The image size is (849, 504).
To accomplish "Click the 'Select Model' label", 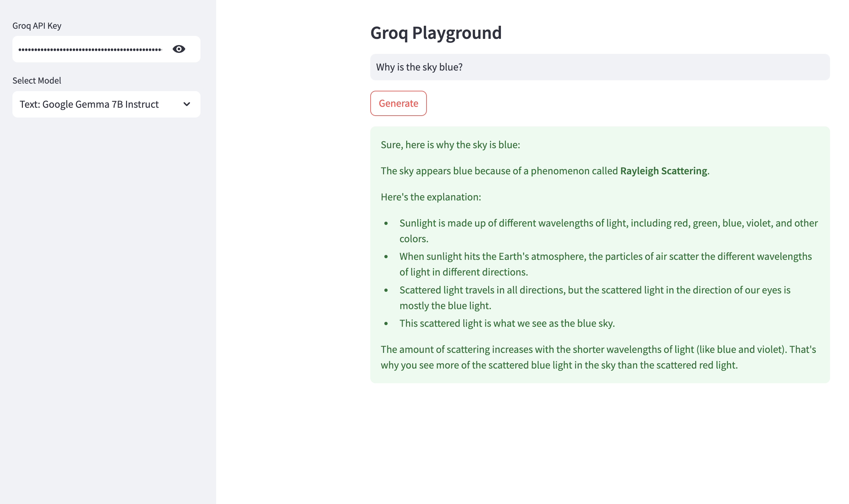I will click(x=37, y=81).
